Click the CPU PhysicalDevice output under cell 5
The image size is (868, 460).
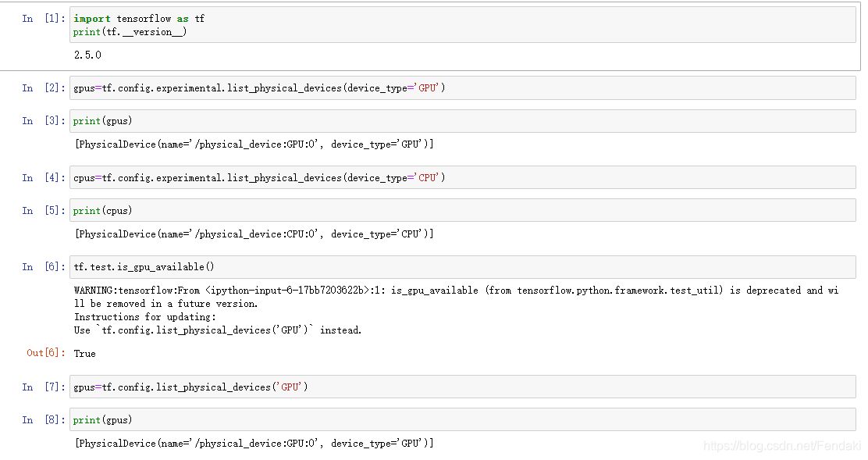point(254,234)
